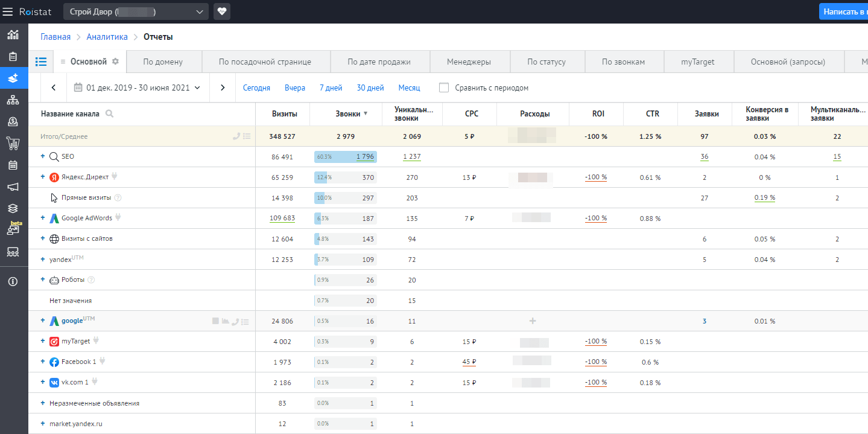The image size is (868, 434).
Task: Click gear settings icon on Основной tab
Action: 116,62
